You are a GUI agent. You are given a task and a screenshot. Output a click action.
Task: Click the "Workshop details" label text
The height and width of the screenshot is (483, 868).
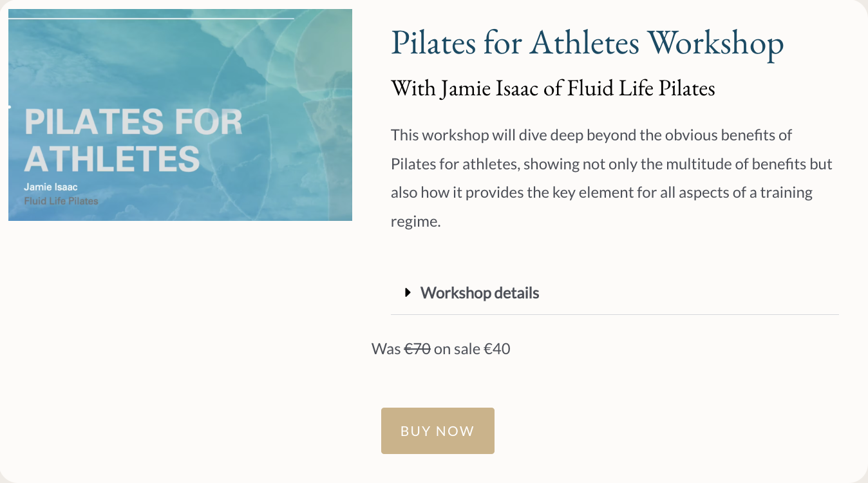[x=480, y=293]
